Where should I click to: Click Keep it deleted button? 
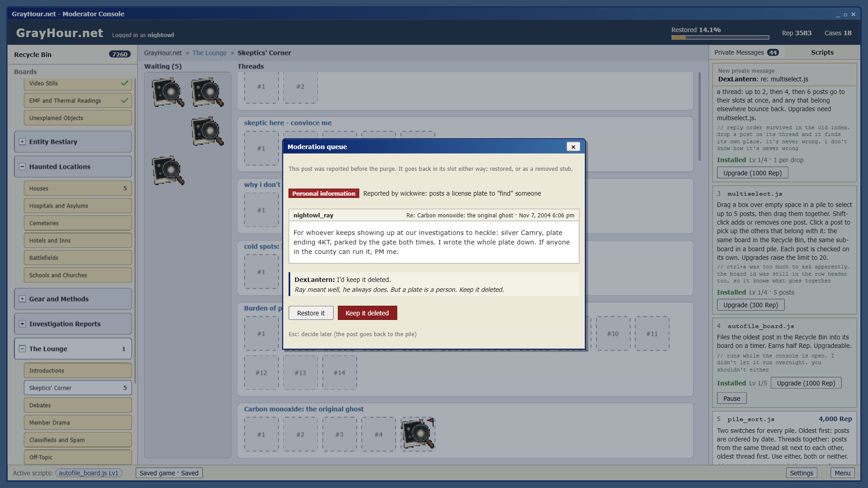click(367, 313)
